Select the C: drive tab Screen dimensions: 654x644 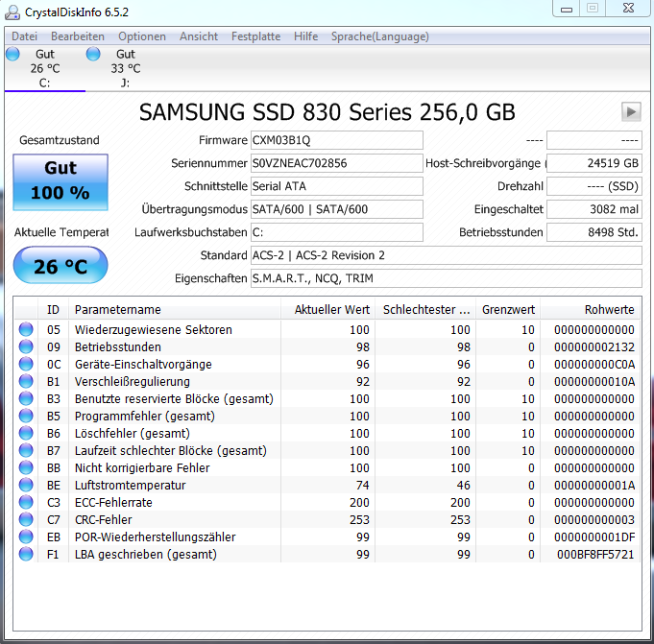point(44,68)
